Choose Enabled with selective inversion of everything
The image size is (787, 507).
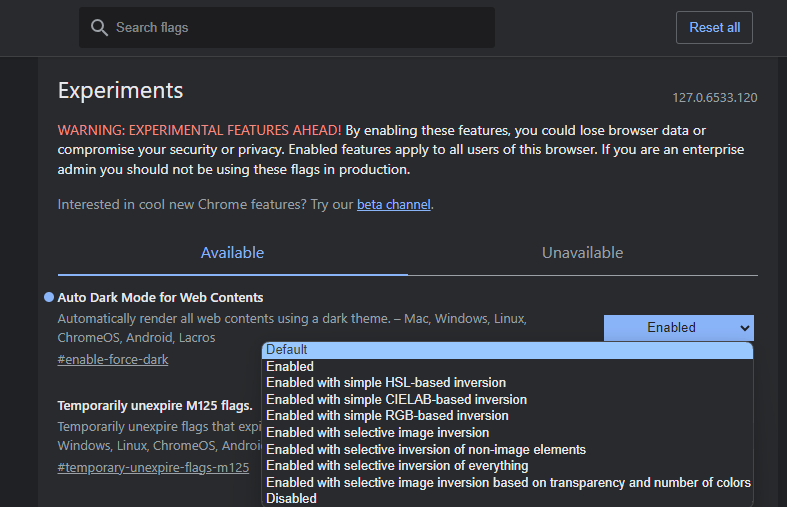pos(397,466)
